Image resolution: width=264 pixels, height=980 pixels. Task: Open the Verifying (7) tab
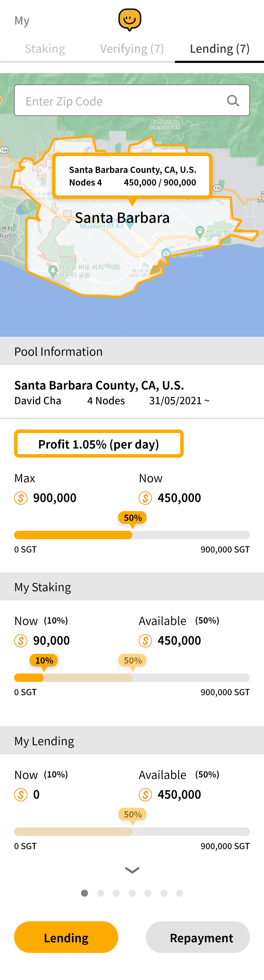coord(132,49)
